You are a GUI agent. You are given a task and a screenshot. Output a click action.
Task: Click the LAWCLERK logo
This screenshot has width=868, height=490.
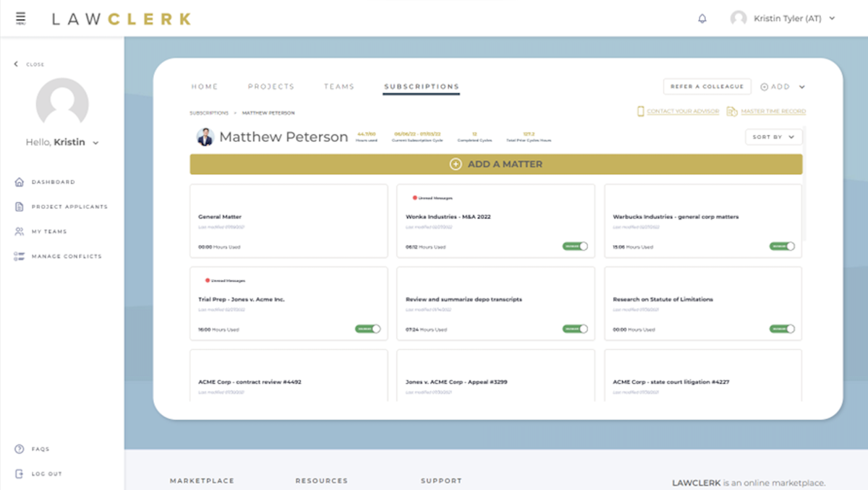(x=122, y=19)
